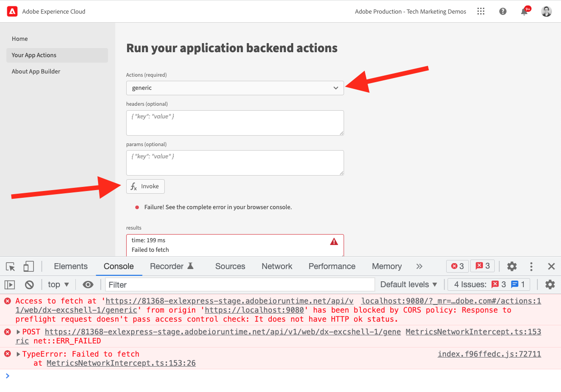Switch to the Network tab
This screenshot has height=392, width=561.
[276, 266]
